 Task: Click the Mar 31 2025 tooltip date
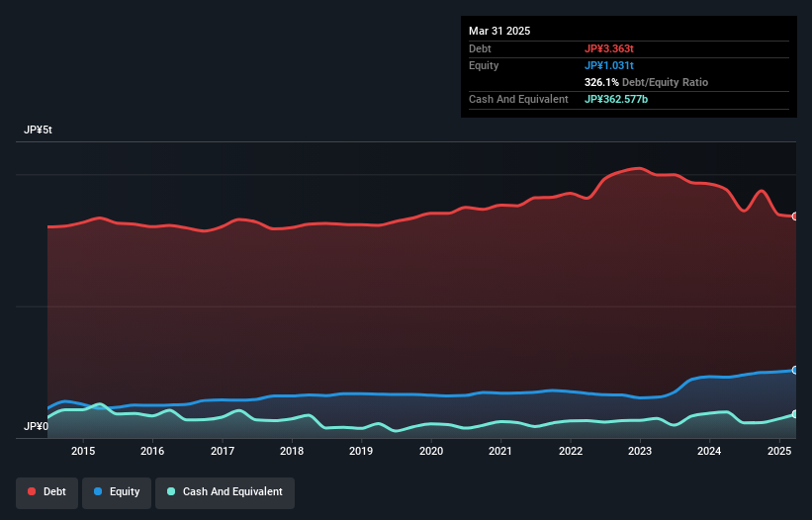click(499, 31)
